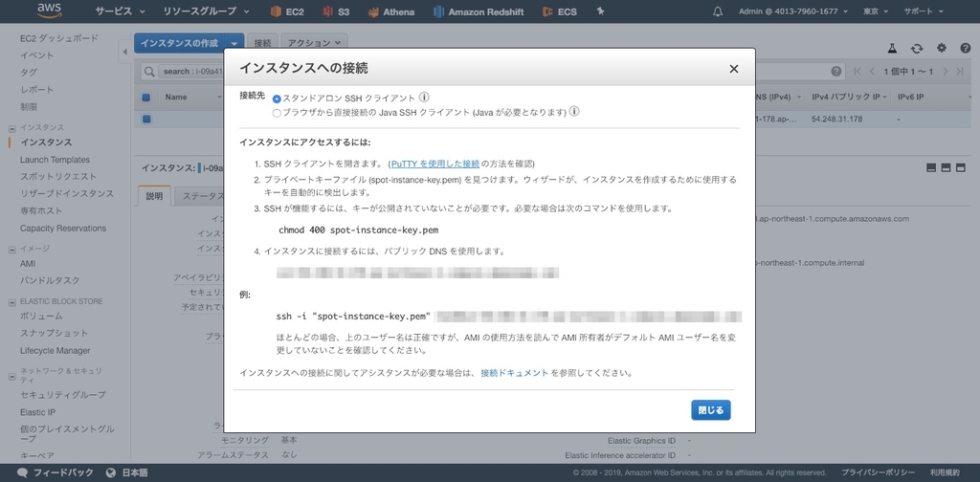Collapse the Images sidebar section
Viewport: 980px width, 482px height.
(11, 249)
